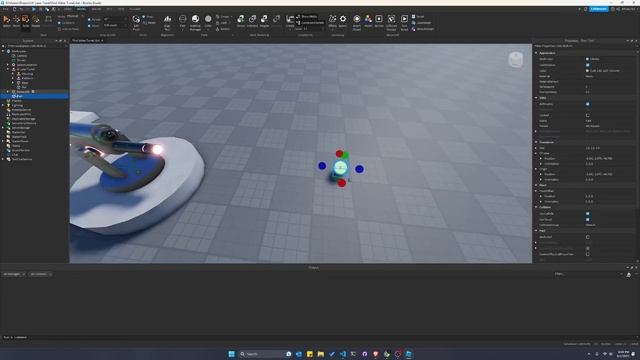Toggle the Join Surfaces checkbox
The image size is (640, 360).
60,29
